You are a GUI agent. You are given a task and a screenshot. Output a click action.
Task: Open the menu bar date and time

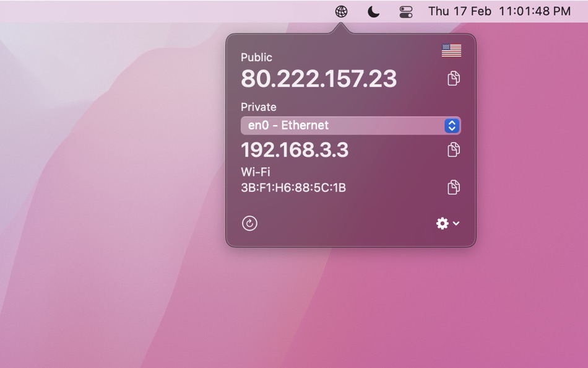pyautogui.click(x=499, y=12)
